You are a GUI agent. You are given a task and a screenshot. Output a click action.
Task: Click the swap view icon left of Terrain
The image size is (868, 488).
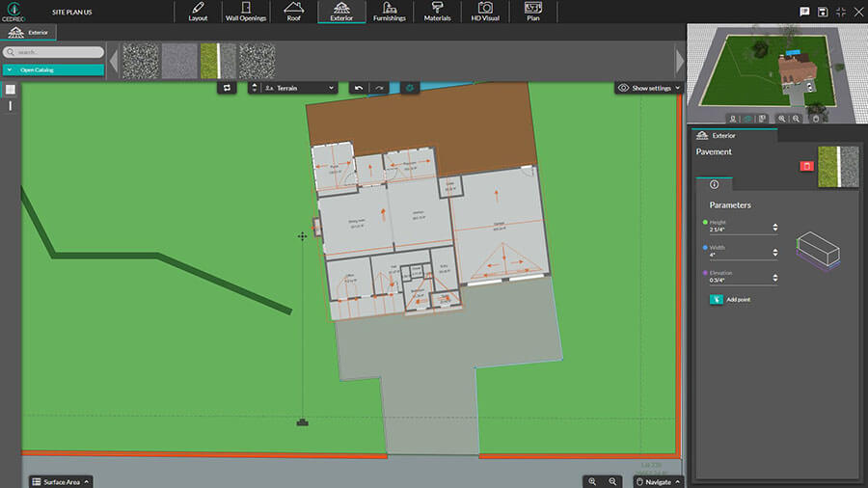228,88
